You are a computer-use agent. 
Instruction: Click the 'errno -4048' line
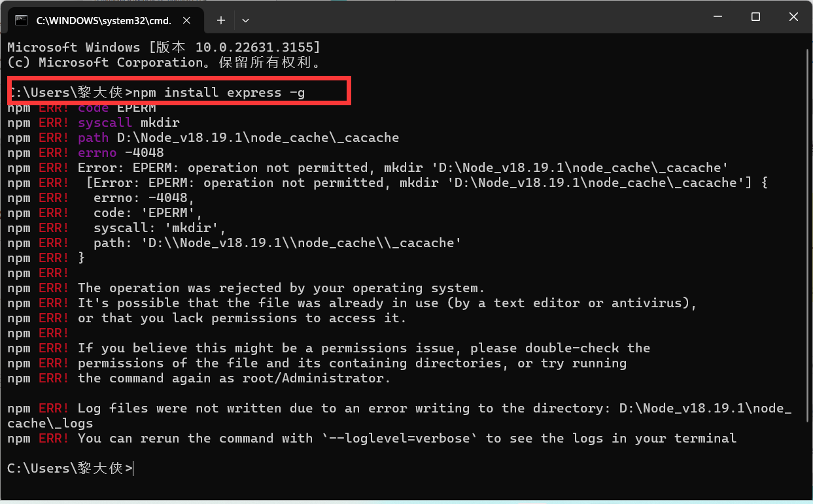(x=86, y=152)
